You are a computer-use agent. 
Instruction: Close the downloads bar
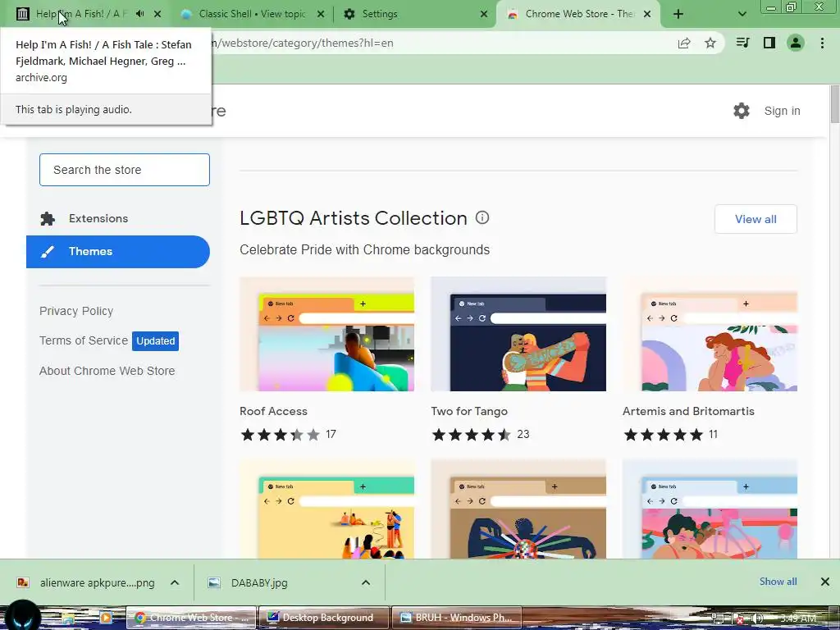point(825,582)
